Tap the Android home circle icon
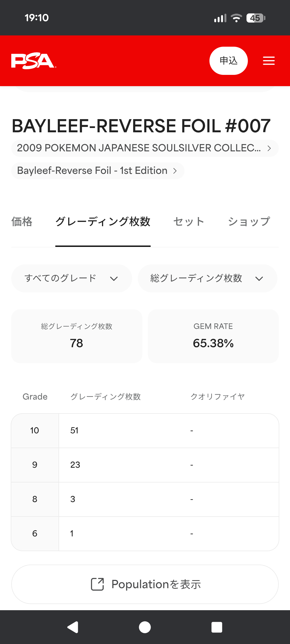 (145, 627)
